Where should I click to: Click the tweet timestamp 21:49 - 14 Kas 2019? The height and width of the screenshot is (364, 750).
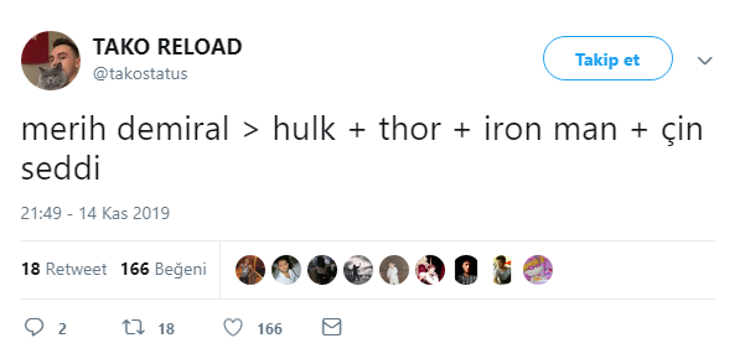95,213
